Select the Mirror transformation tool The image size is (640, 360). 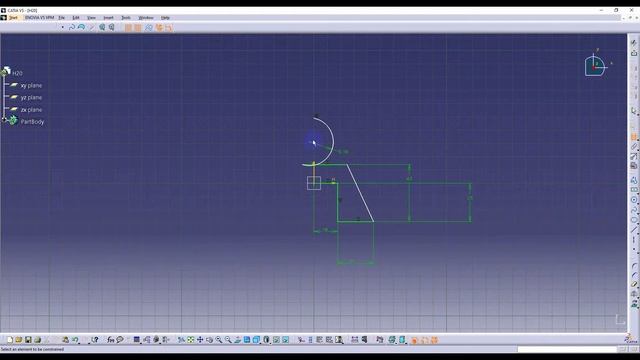click(x=634, y=294)
